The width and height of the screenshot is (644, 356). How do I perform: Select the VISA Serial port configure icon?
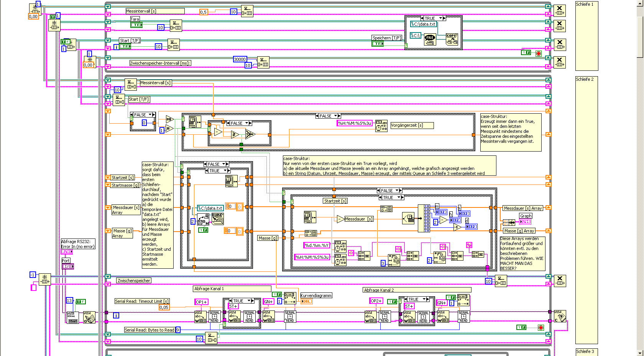point(72,318)
